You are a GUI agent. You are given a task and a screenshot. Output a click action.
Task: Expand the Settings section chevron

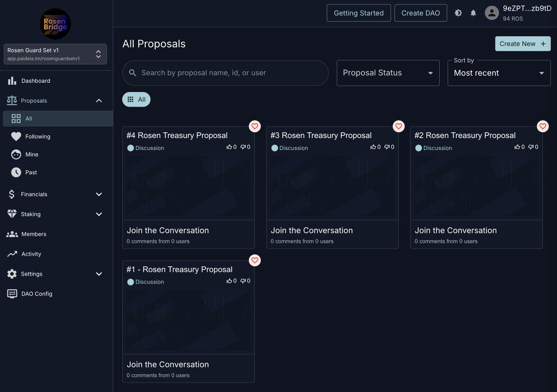click(99, 274)
